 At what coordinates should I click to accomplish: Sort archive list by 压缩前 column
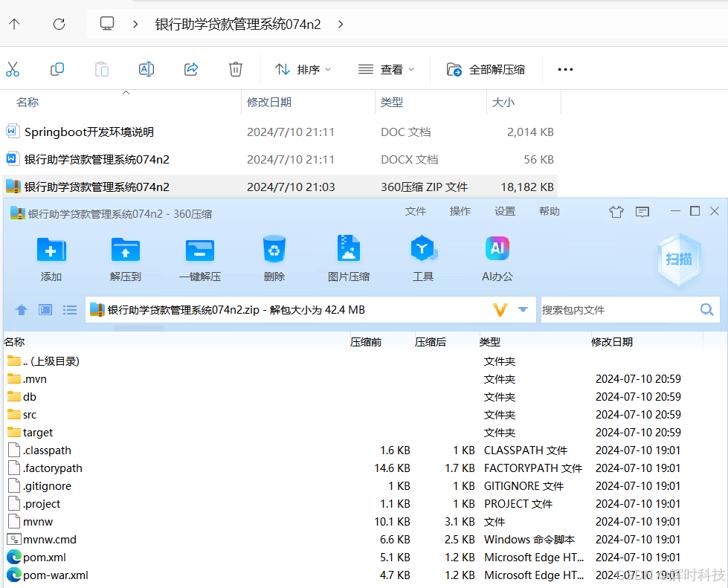coord(366,342)
